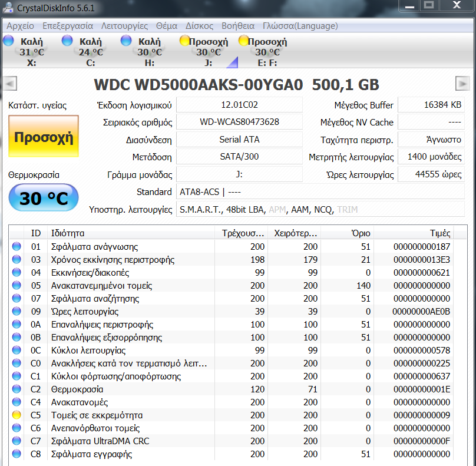Click the supported features S.M.A.R.T. field
This screenshot has height=466, width=476.
(x=320, y=210)
